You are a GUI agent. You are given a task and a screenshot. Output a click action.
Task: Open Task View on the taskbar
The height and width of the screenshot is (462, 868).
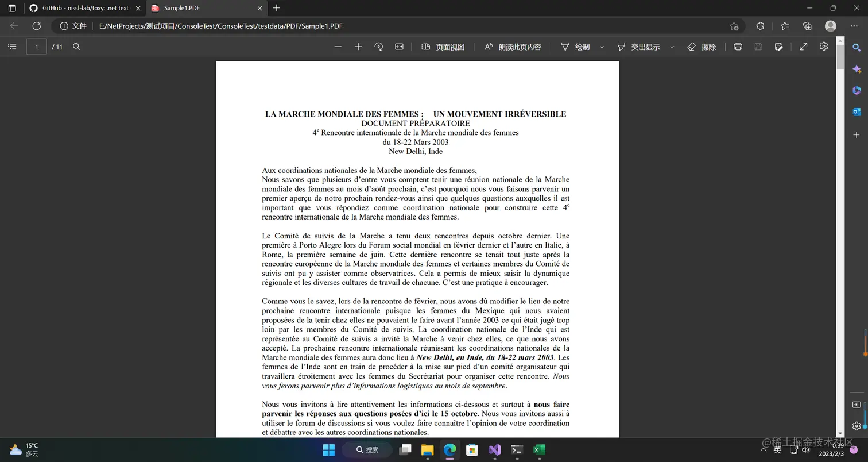coord(406,449)
